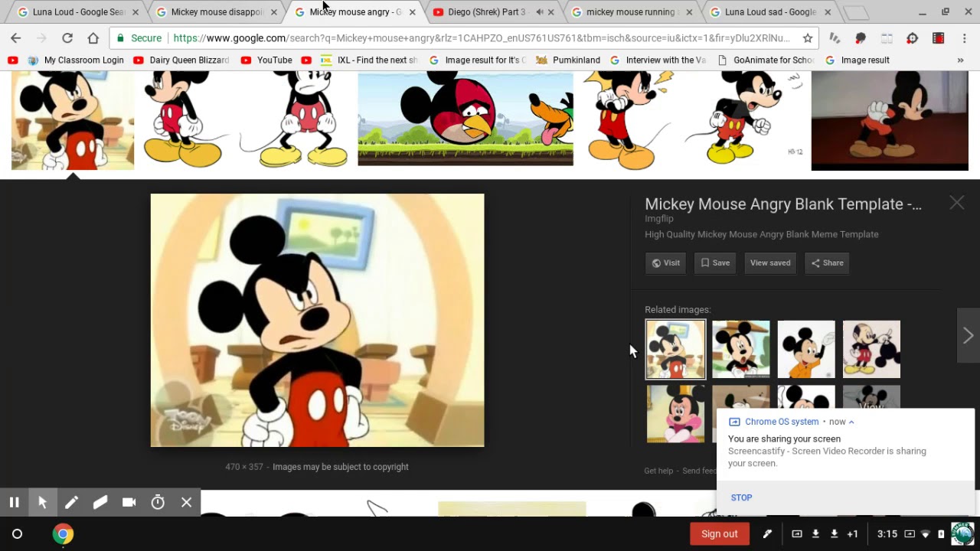This screenshot has width=980, height=551.
Task: Mute the Diego (Shrek) tab audio icon
Action: [539, 12]
